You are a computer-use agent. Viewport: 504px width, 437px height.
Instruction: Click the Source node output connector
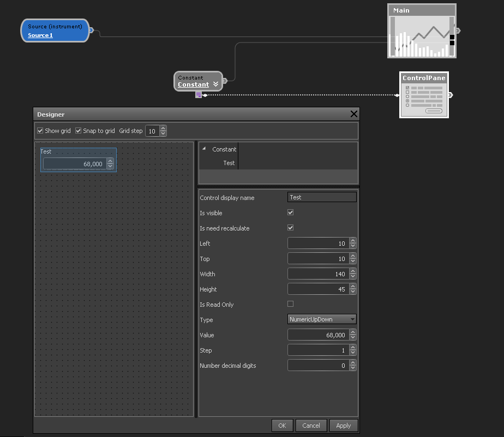(92, 31)
